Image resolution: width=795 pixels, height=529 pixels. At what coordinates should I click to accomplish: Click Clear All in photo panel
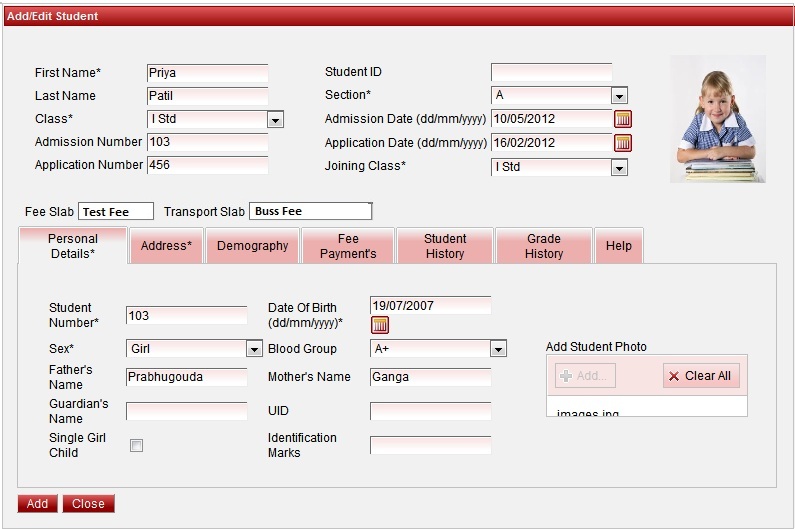700,376
